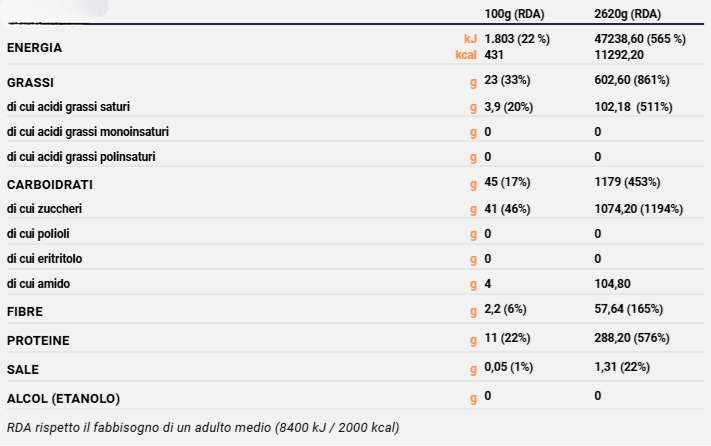
Task: Click the RDA footnote about adult requirement
Action: point(203,428)
